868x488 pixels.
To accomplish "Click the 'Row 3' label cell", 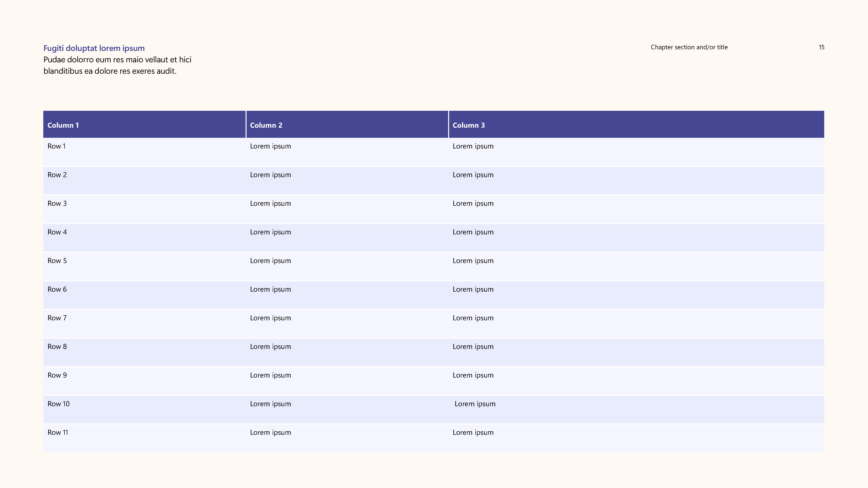I will (x=144, y=210).
